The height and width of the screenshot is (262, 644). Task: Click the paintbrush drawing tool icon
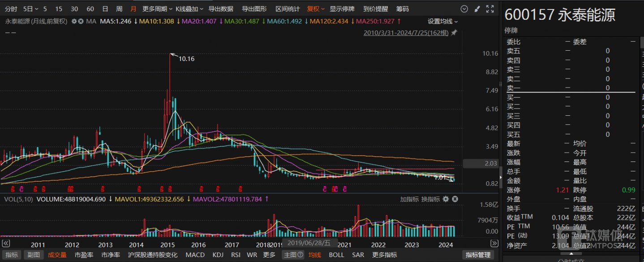click(477, 9)
